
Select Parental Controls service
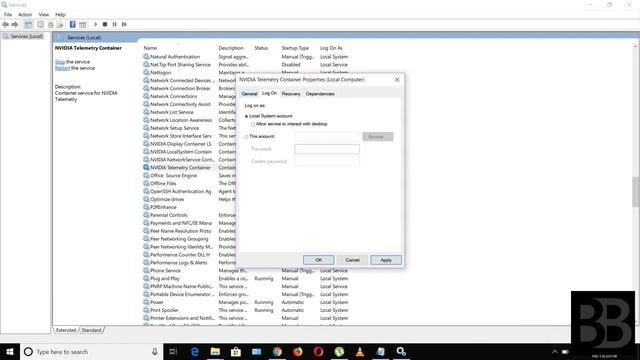pos(169,215)
